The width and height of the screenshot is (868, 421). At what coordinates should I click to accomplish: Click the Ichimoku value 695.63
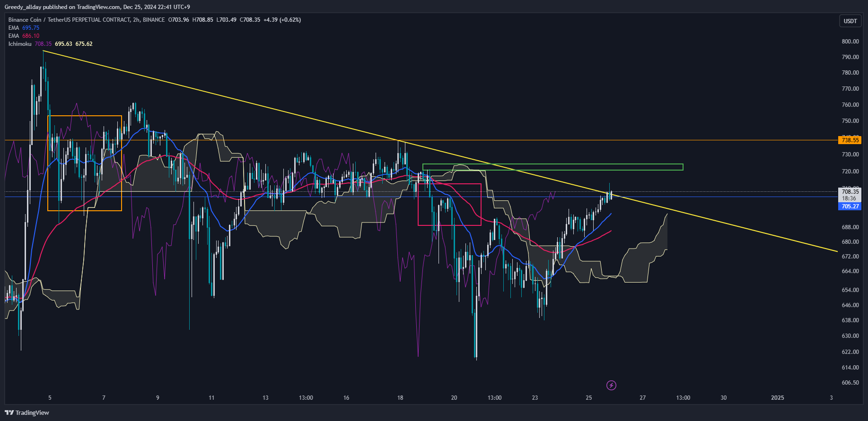pos(64,44)
